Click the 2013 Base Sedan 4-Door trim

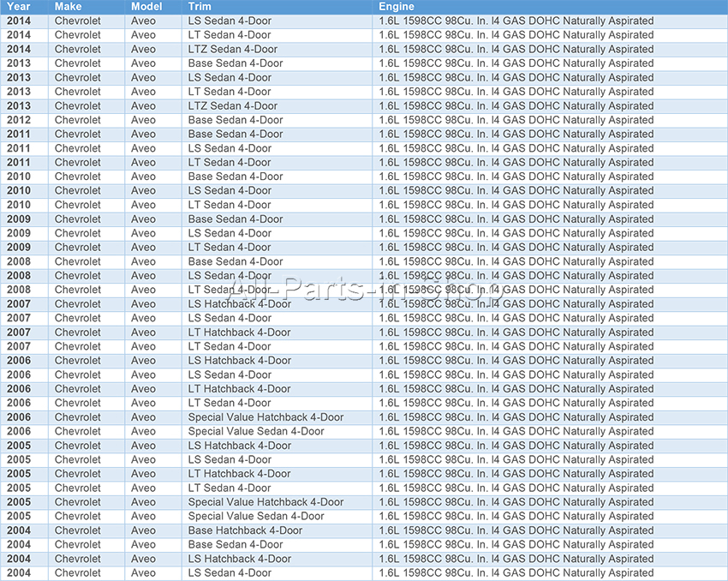236,63
